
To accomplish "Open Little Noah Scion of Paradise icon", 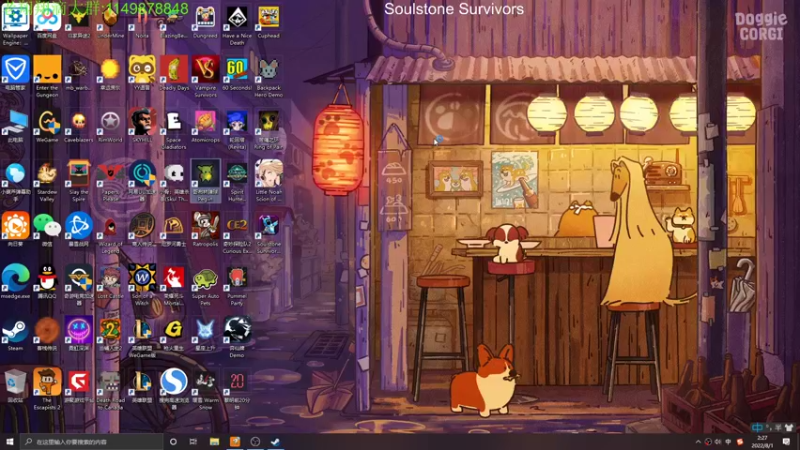I will click(268, 181).
